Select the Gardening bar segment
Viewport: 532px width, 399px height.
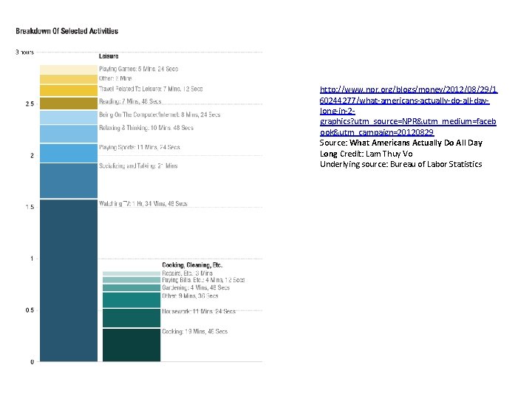point(132,287)
